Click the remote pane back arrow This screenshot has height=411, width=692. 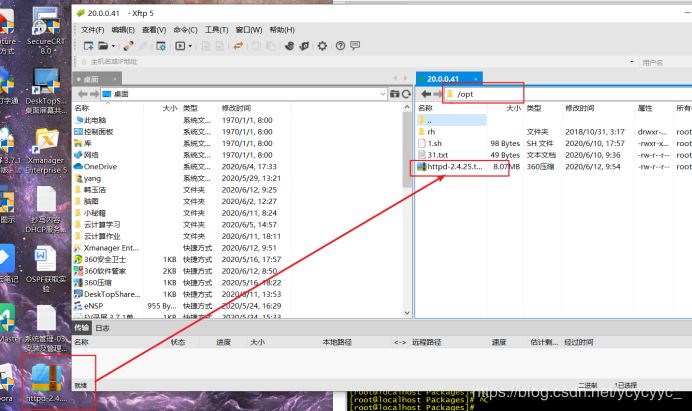pos(425,93)
